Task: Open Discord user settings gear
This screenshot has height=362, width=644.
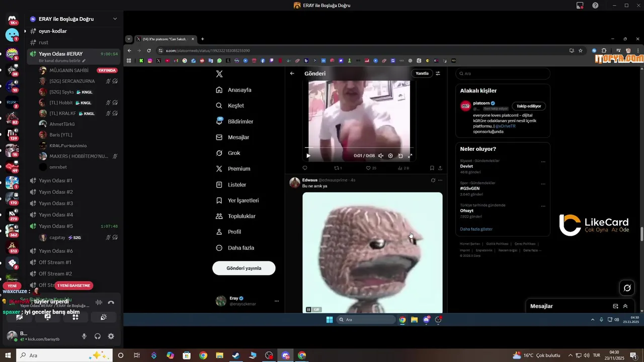Action: 111,336
